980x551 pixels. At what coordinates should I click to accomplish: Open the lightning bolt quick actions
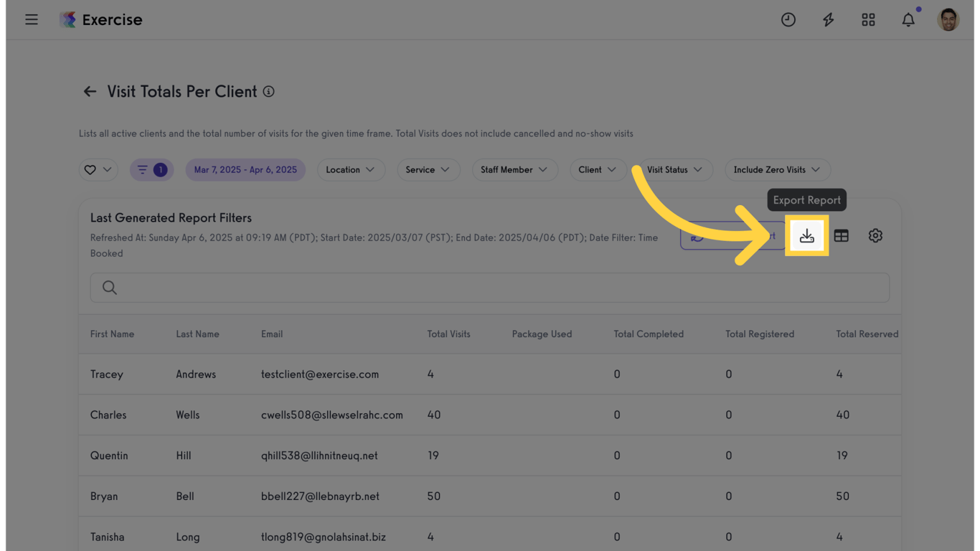[x=829, y=19]
